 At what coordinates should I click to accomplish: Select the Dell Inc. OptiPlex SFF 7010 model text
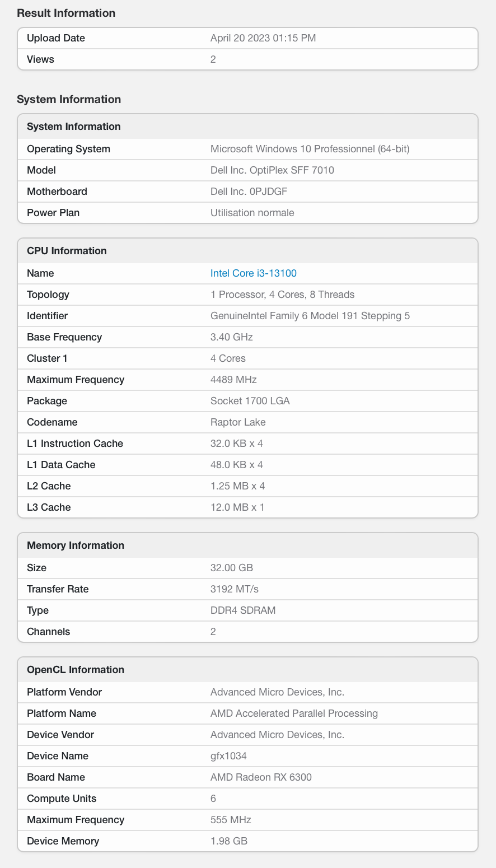[x=272, y=170]
